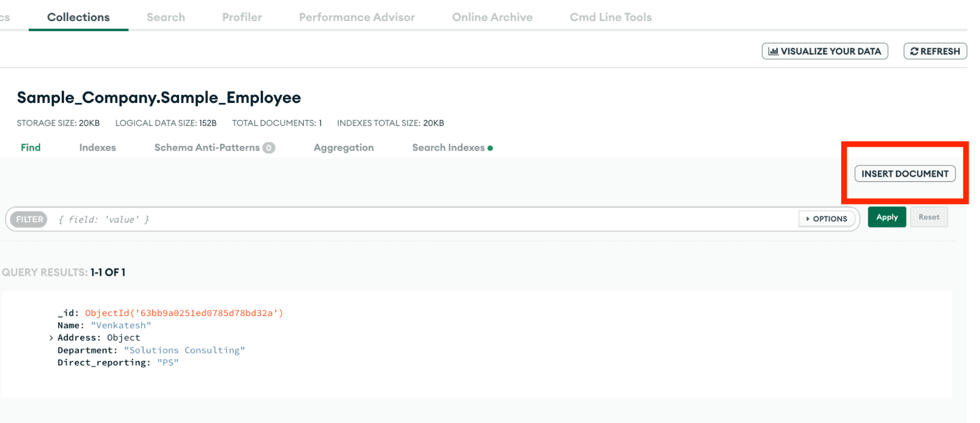Expand the query Options panel
This screenshot has height=423, width=980.
(x=827, y=219)
